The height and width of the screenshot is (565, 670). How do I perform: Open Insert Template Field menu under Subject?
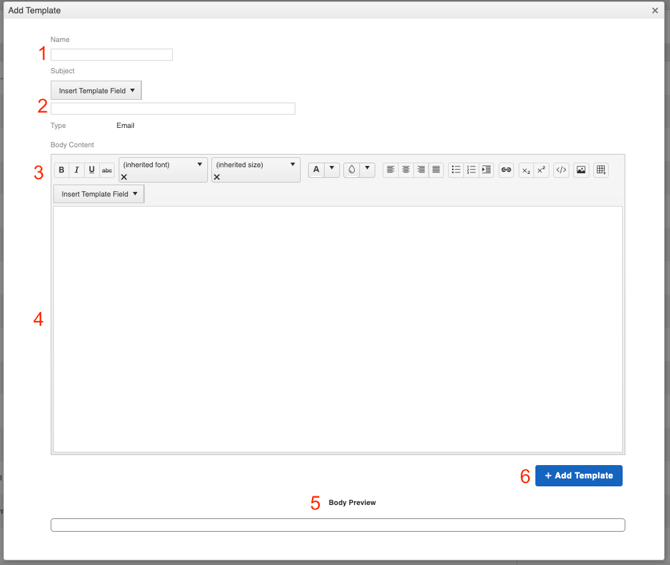click(96, 91)
